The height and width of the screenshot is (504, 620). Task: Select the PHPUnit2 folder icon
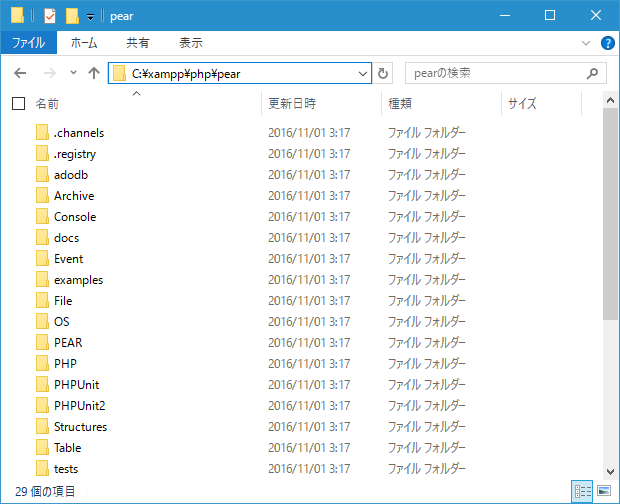42,405
